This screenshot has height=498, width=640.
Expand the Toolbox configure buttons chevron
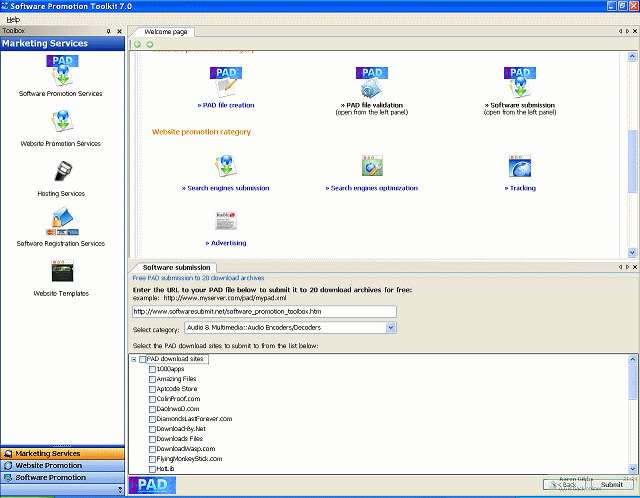click(x=120, y=490)
